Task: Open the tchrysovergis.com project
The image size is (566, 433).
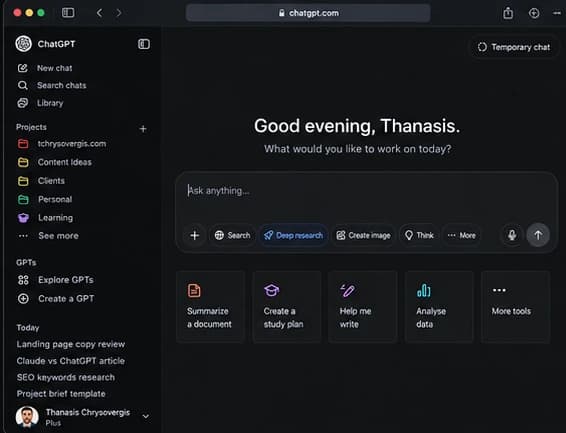Action: coord(72,144)
